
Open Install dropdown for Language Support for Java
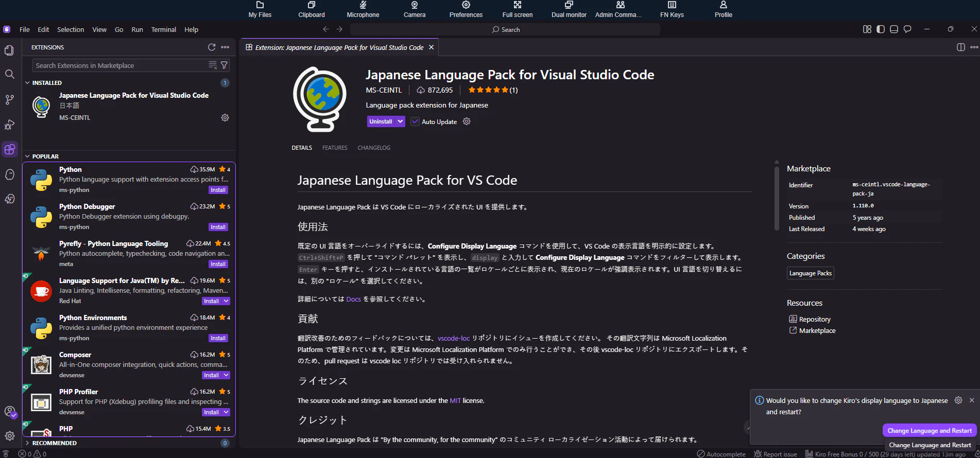226,301
